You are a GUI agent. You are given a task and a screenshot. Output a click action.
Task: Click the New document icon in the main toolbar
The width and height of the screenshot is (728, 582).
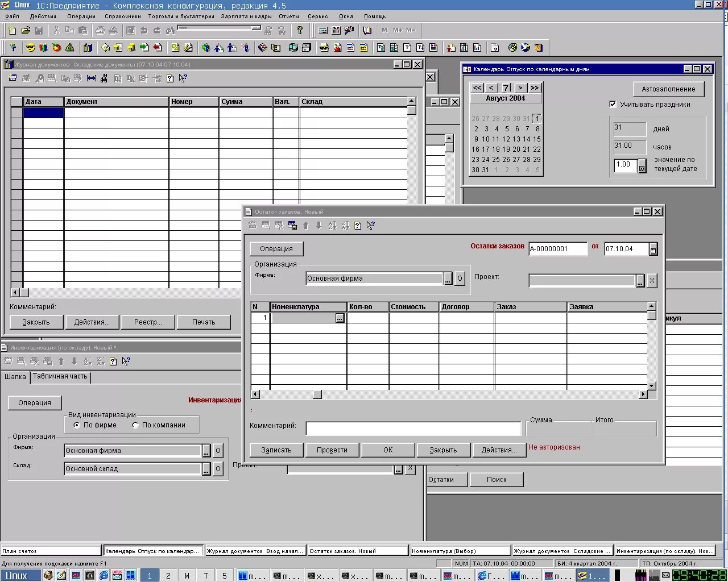pyautogui.click(x=12, y=30)
